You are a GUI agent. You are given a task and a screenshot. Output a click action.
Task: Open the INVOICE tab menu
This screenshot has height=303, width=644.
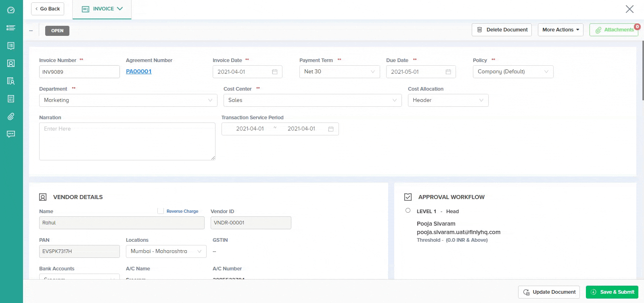coord(102,9)
